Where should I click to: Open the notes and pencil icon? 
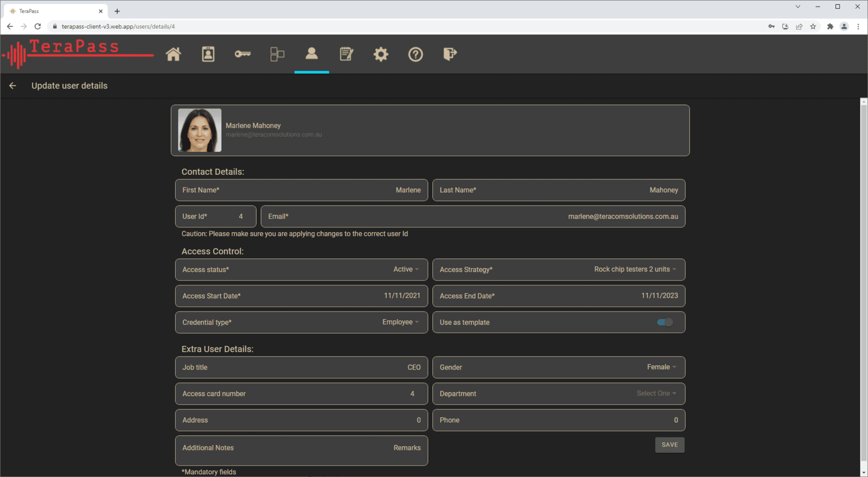[346, 54]
